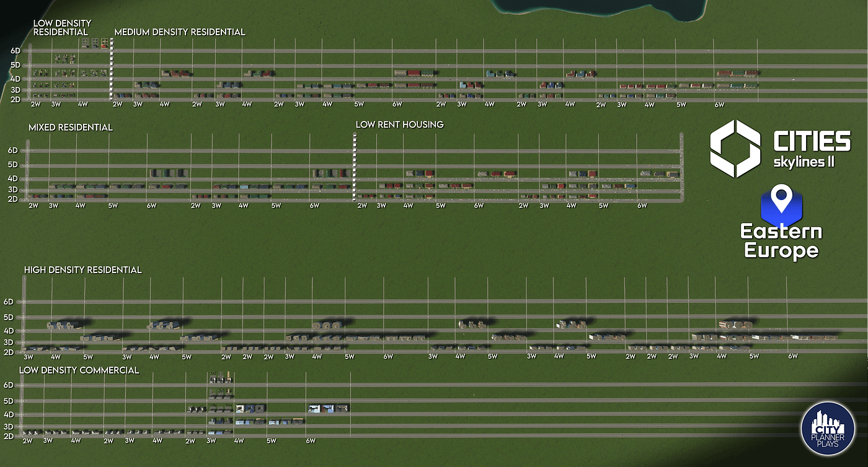Select the dashed divider before Low Rent Housing
The width and height of the screenshot is (868, 467).
tap(355, 167)
